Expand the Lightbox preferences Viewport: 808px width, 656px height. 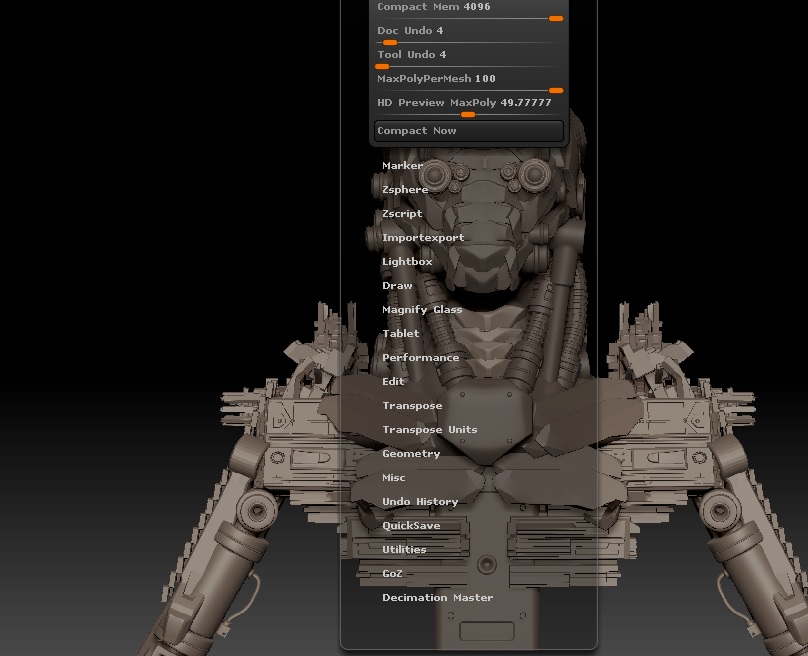(405, 261)
